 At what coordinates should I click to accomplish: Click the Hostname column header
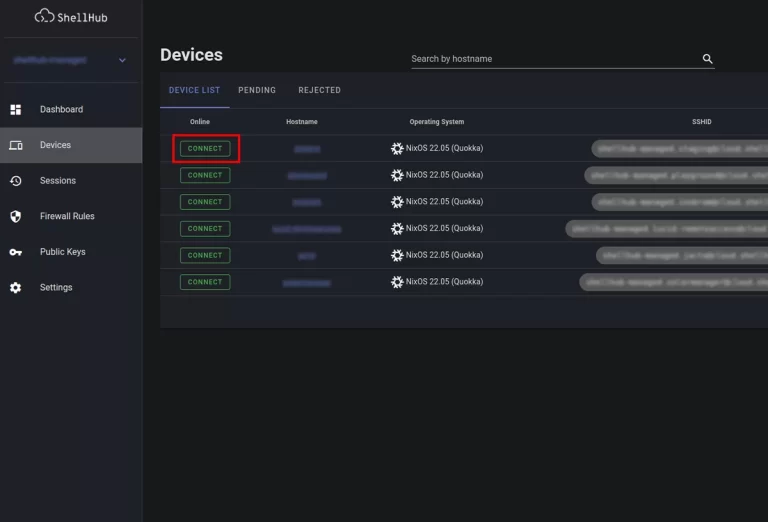(302, 121)
